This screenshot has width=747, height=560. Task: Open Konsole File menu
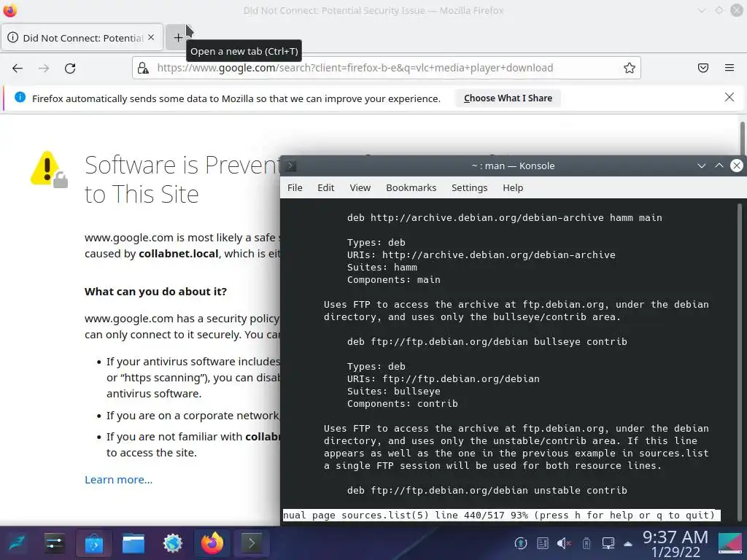coord(295,187)
